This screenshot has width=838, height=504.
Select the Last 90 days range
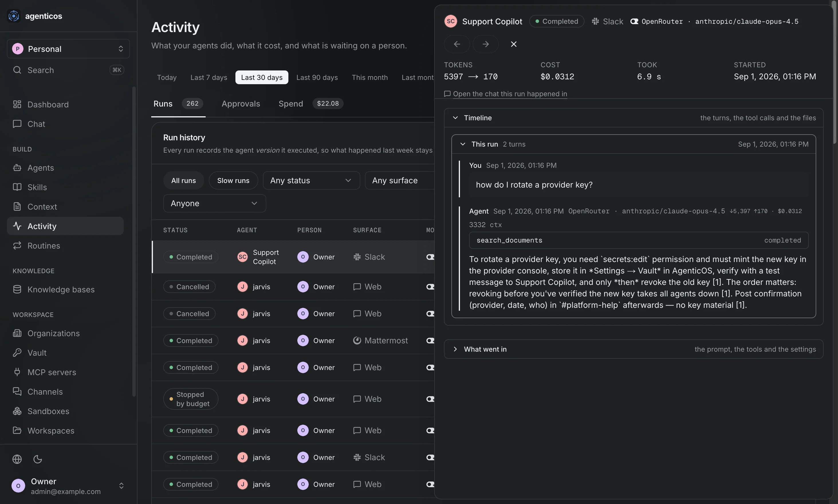(x=317, y=77)
